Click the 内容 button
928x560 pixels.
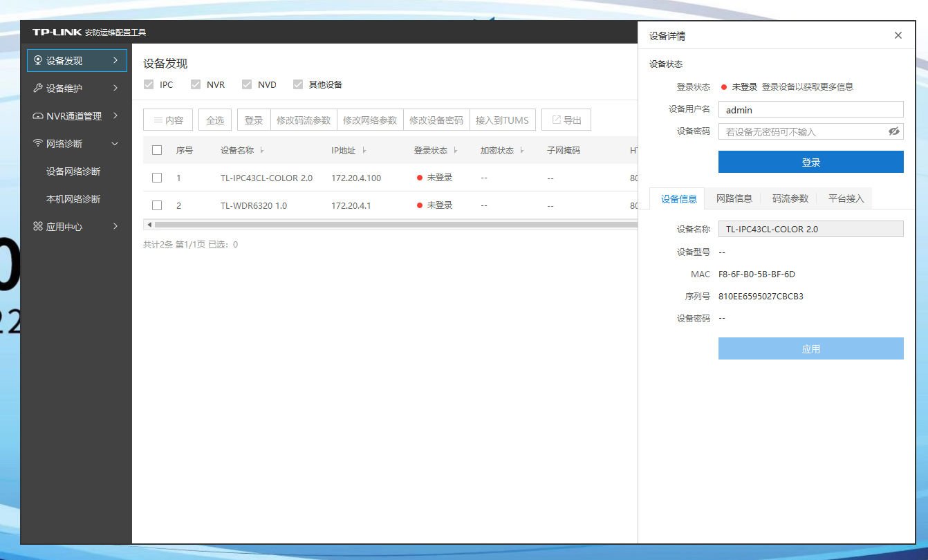[x=168, y=120]
